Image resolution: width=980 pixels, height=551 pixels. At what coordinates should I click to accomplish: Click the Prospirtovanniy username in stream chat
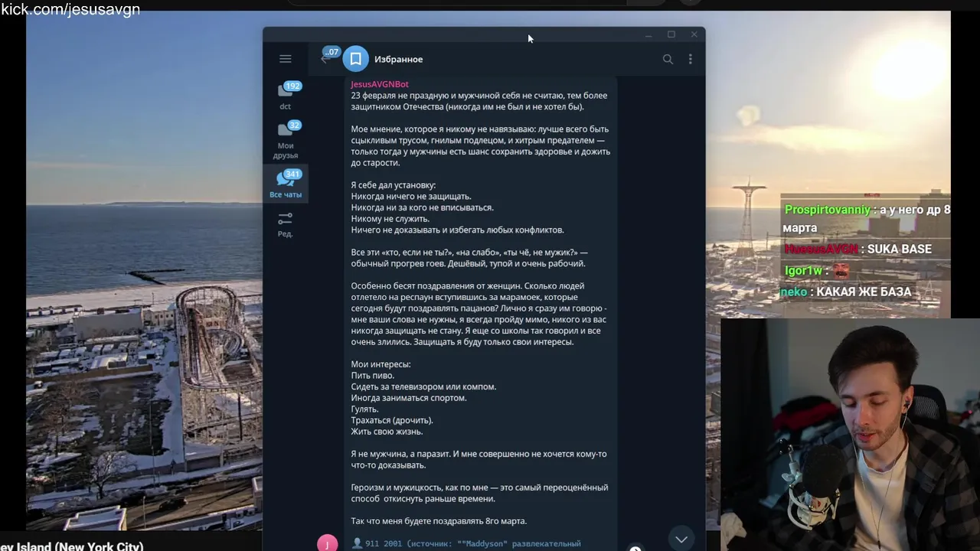(828, 210)
